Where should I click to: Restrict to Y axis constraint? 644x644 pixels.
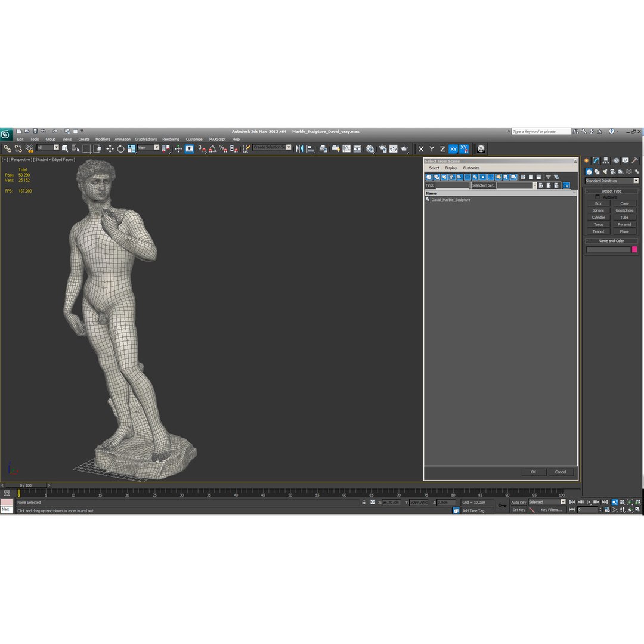(x=432, y=149)
